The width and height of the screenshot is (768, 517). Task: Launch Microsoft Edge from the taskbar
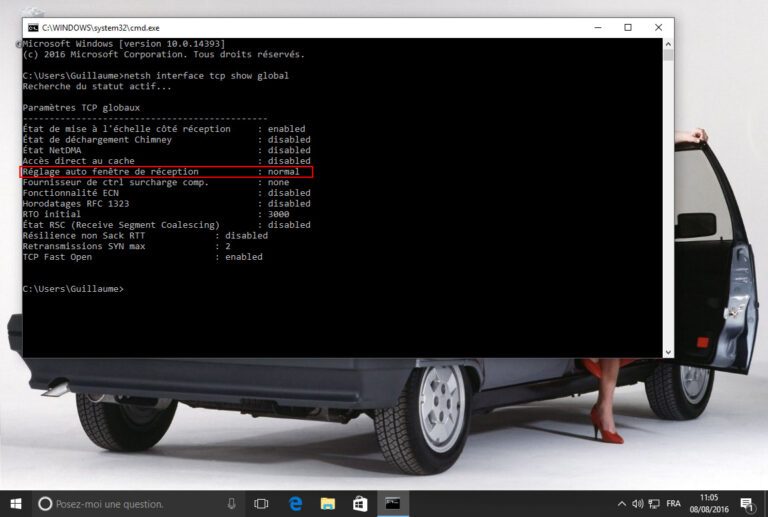(295, 504)
